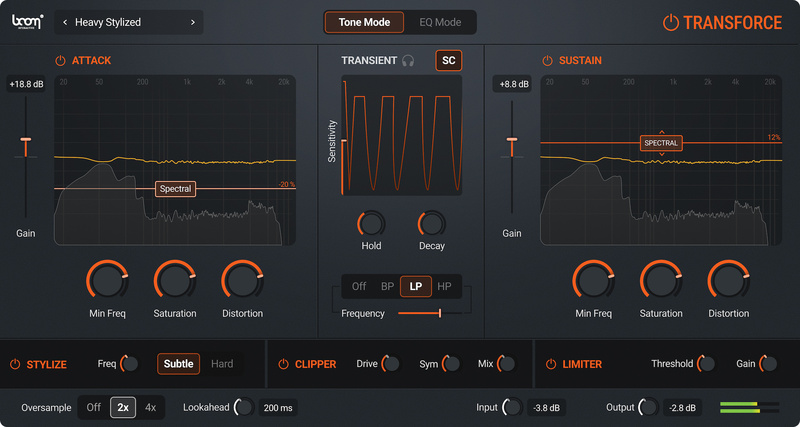Click the Clipper Drive knob
Image resolution: width=800 pixels, height=427 pixels.
tap(391, 364)
